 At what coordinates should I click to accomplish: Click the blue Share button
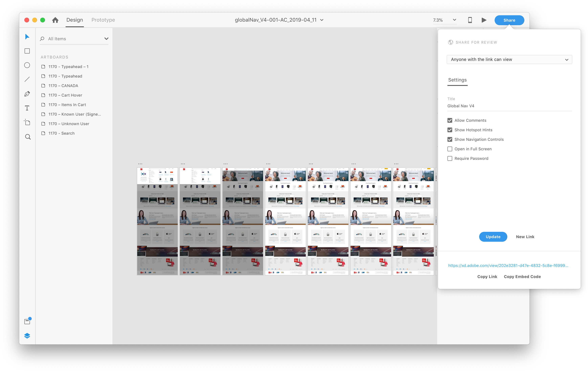[x=509, y=20]
